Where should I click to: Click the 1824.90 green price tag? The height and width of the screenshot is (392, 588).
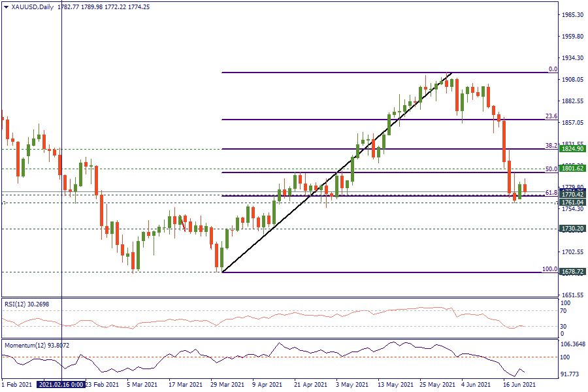click(572, 149)
